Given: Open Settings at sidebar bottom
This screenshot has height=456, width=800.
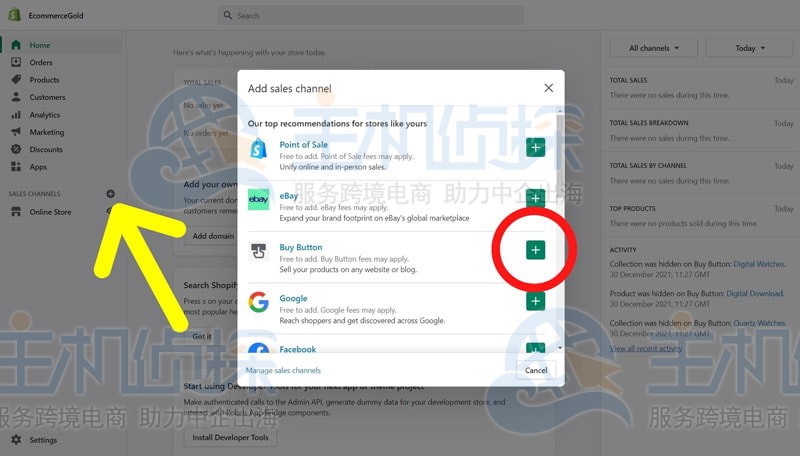Looking at the screenshot, I should [x=43, y=440].
